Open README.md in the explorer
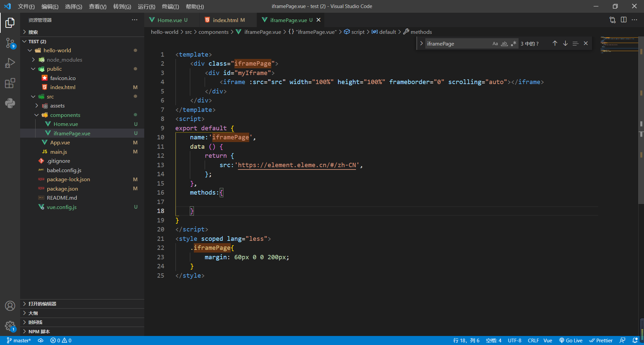Screen dimensions: 644x345 pos(82,198)
